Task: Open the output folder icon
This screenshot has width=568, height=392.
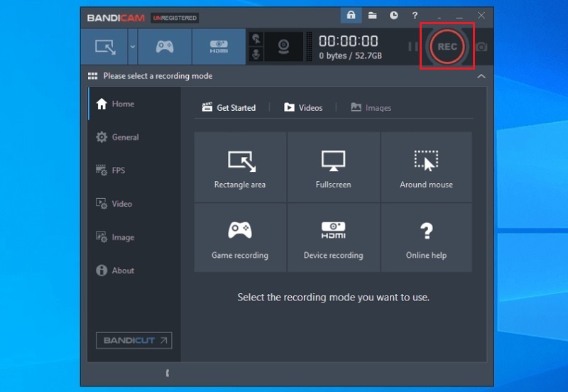Action: pos(372,15)
